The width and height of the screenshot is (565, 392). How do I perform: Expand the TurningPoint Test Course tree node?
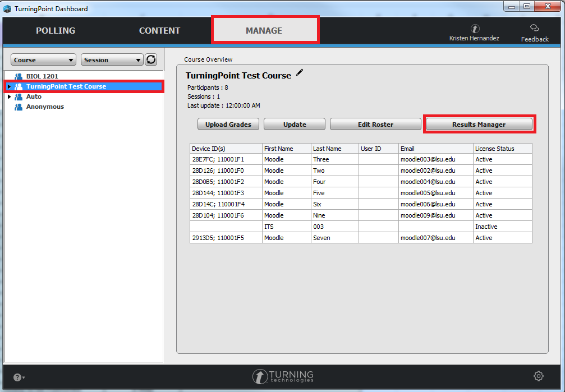pos(10,86)
